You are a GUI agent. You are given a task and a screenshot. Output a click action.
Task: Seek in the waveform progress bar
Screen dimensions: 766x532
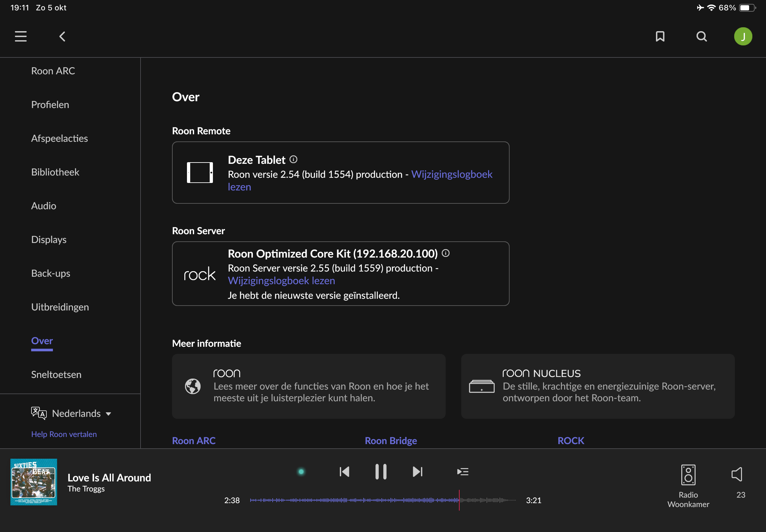coord(383,500)
